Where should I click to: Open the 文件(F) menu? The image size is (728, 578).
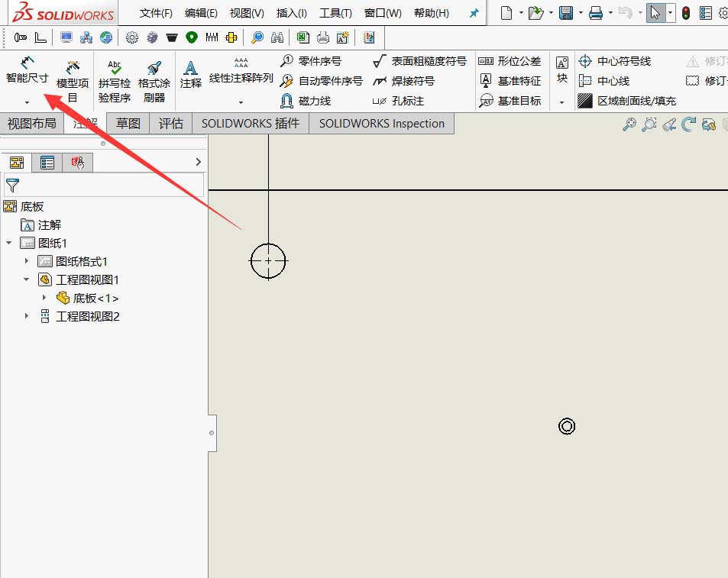pyautogui.click(x=156, y=13)
